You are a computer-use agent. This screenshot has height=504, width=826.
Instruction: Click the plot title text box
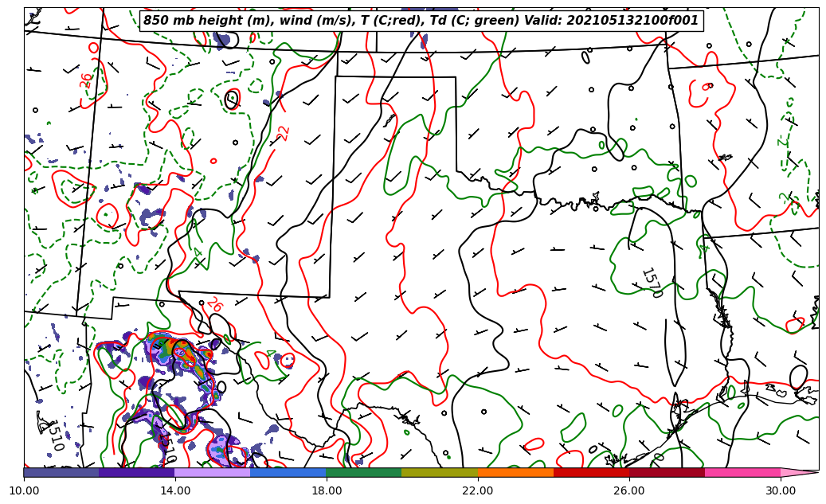421,21
